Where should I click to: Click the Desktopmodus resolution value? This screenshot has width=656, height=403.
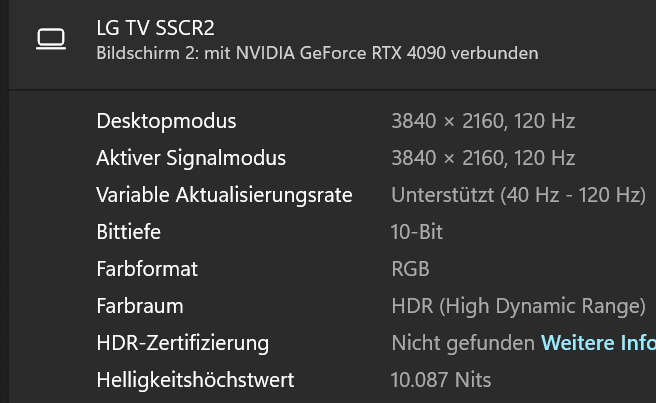pos(482,121)
